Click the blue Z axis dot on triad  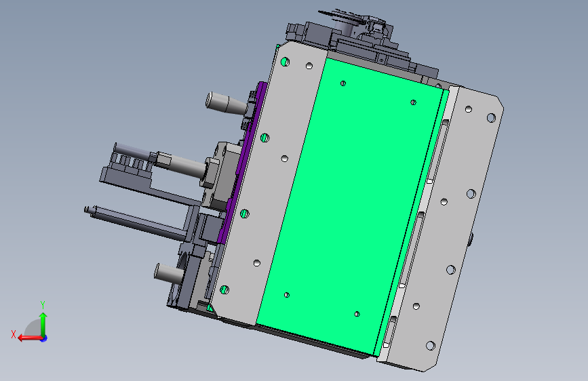click(44, 338)
